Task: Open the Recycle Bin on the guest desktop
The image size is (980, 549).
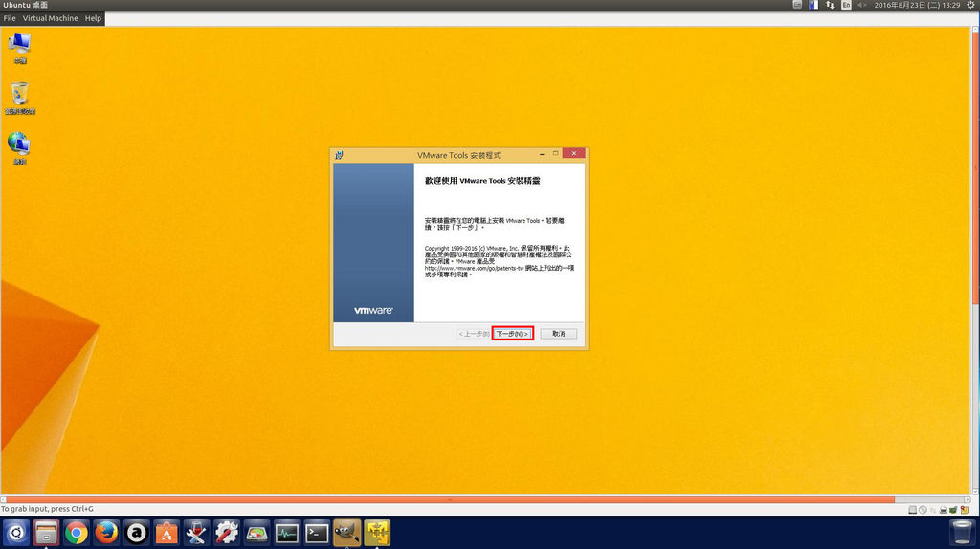Action: [x=19, y=99]
